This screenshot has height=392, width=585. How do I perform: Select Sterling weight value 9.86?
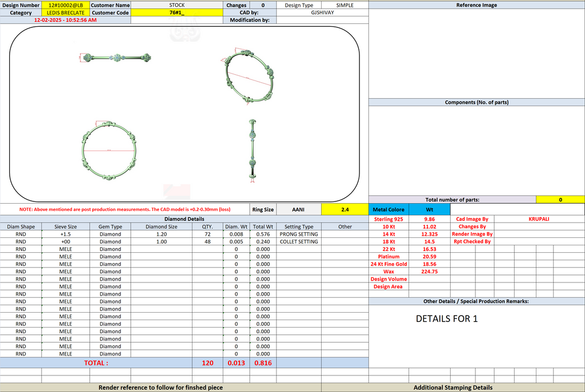pos(430,219)
